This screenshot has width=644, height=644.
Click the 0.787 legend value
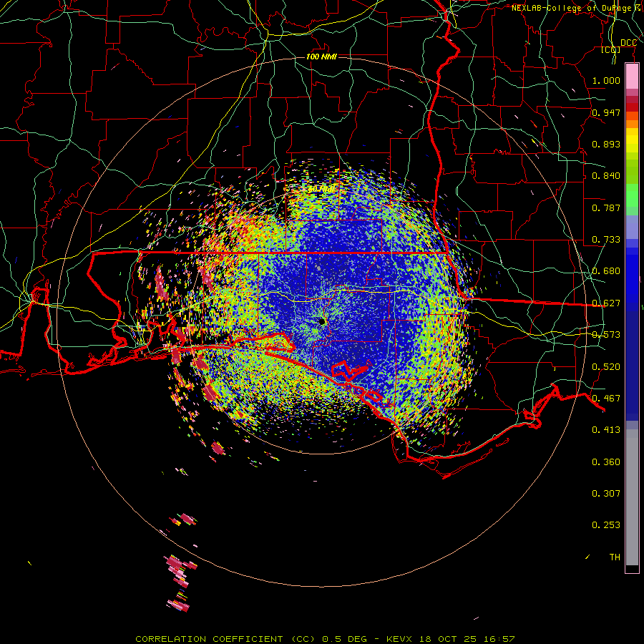pyautogui.click(x=606, y=208)
